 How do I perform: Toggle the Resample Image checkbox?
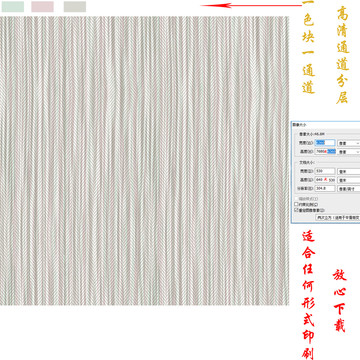point(296,210)
